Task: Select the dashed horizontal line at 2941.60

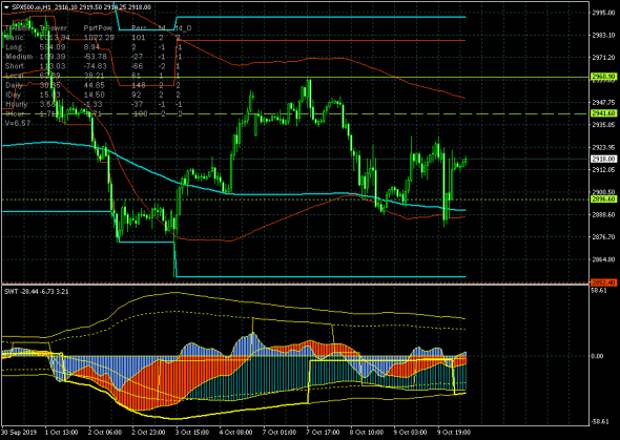Action: click(295, 114)
